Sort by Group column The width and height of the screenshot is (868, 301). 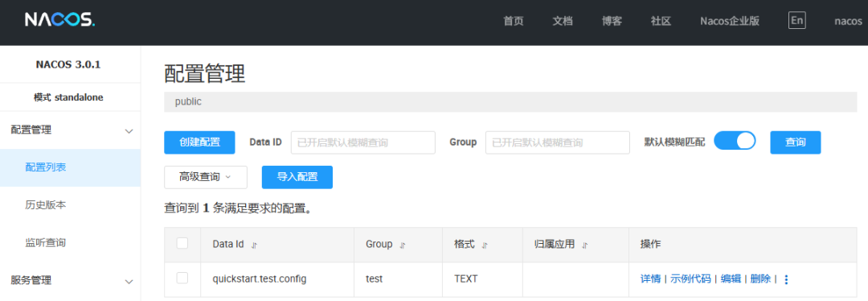[403, 245]
